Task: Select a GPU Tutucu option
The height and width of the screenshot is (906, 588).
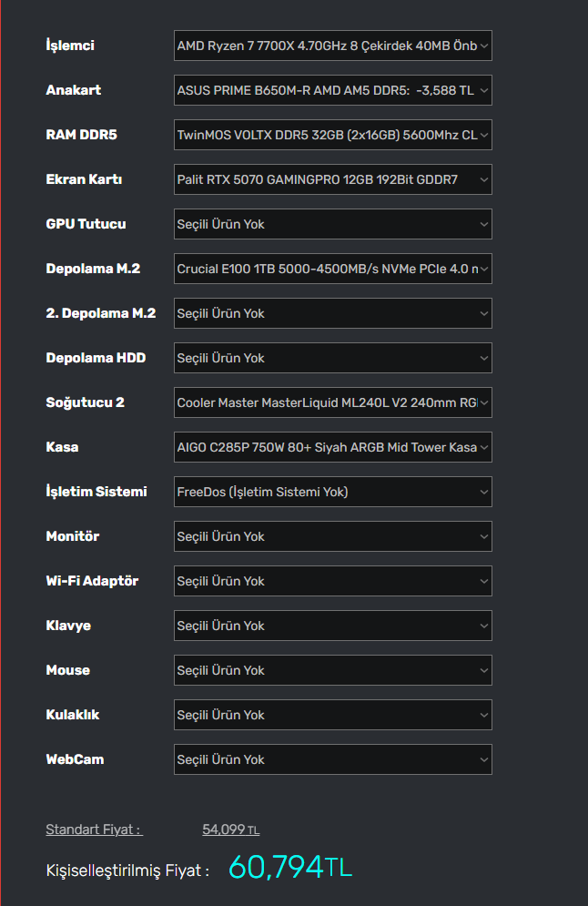Action: tap(332, 224)
